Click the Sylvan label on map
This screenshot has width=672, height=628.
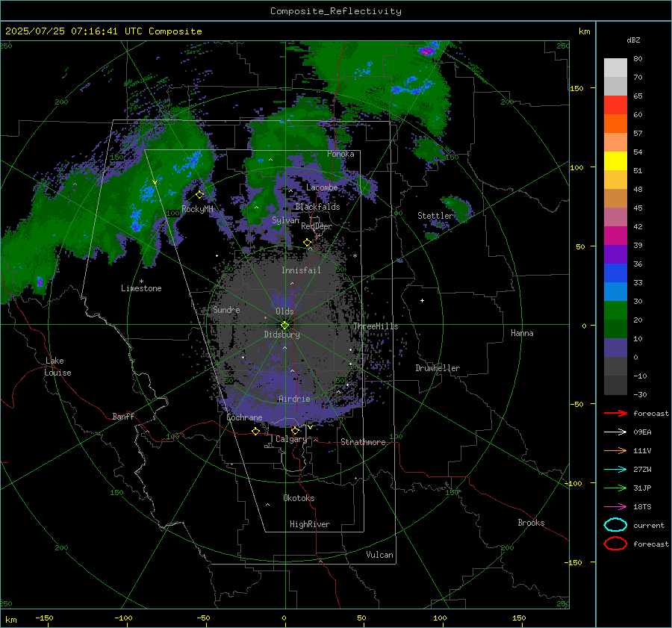(x=285, y=220)
